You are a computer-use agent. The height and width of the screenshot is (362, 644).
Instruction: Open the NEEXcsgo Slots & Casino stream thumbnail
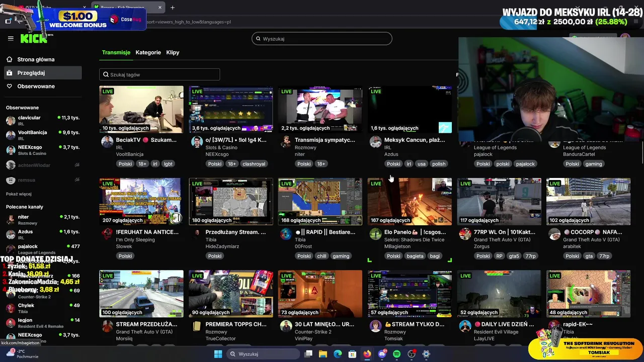[x=231, y=109]
